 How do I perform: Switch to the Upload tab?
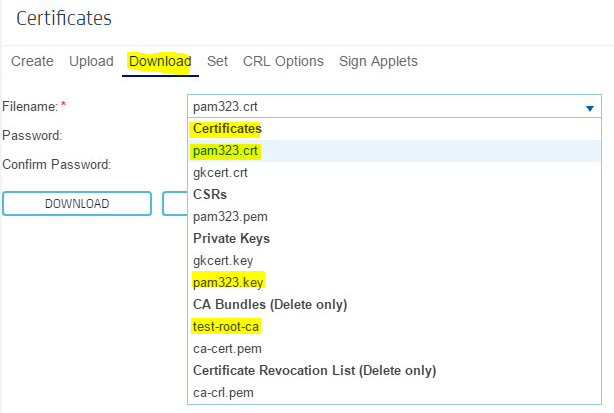(x=91, y=61)
